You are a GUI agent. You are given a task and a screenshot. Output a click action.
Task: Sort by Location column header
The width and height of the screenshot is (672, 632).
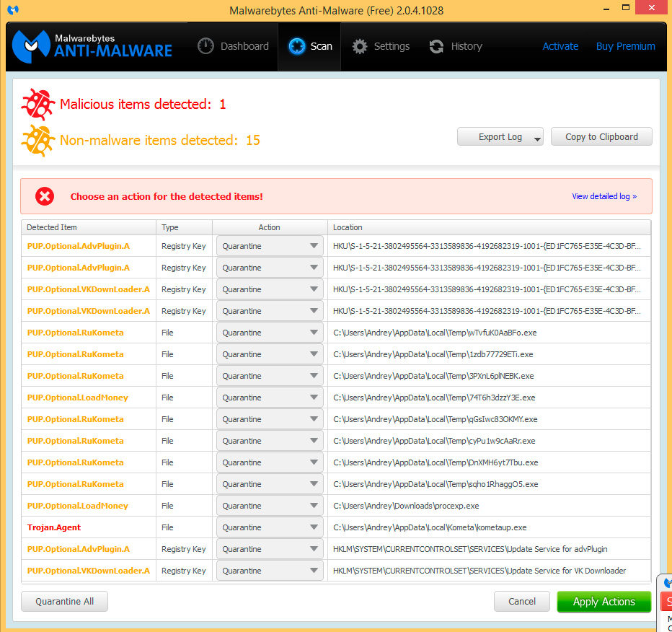[x=489, y=227]
